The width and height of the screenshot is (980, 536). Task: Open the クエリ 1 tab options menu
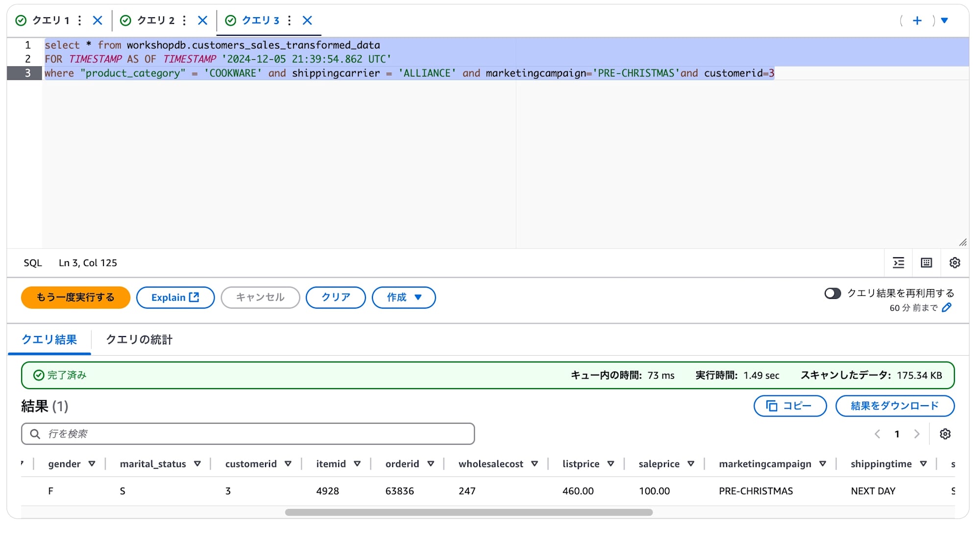[x=80, y=20]
